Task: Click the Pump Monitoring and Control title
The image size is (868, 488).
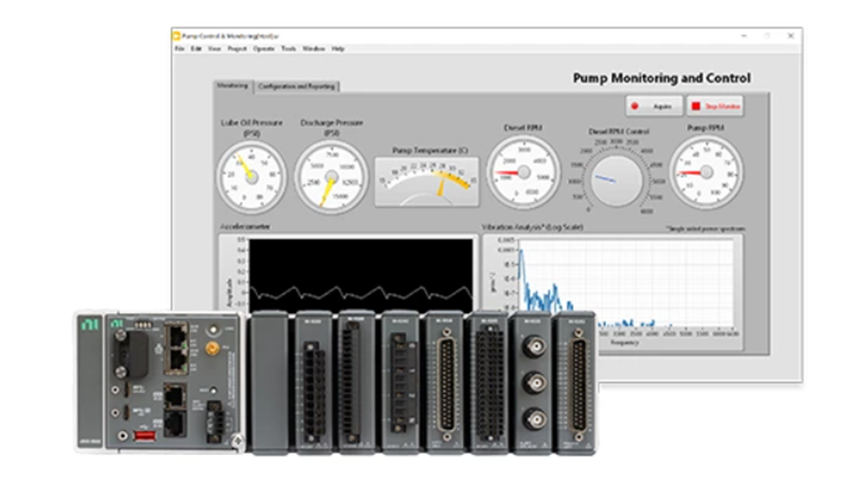Action: (x=662, y=78)
